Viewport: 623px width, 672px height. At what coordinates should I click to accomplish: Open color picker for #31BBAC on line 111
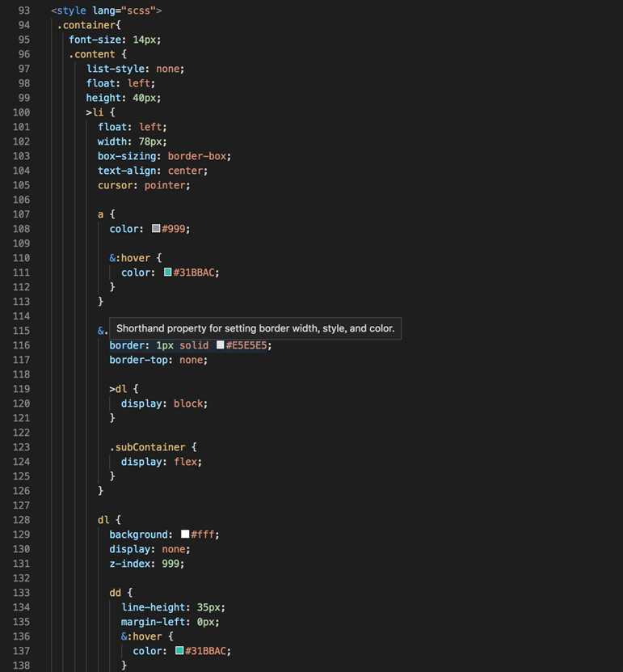coord(167,273)
